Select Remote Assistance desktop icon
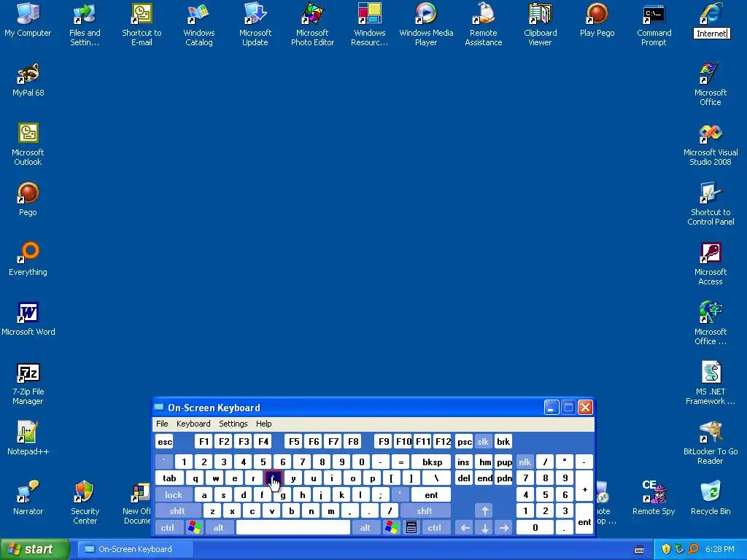Viewport: 747px width, 560px height. tap(483, 24)
